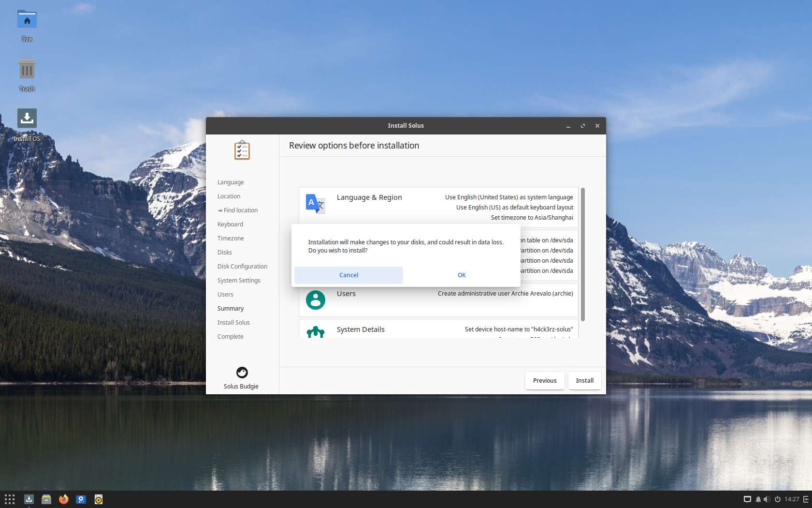The image size is (812, 508).
Task: Click the Users teal avatar icon
Action: click(316, 300)
